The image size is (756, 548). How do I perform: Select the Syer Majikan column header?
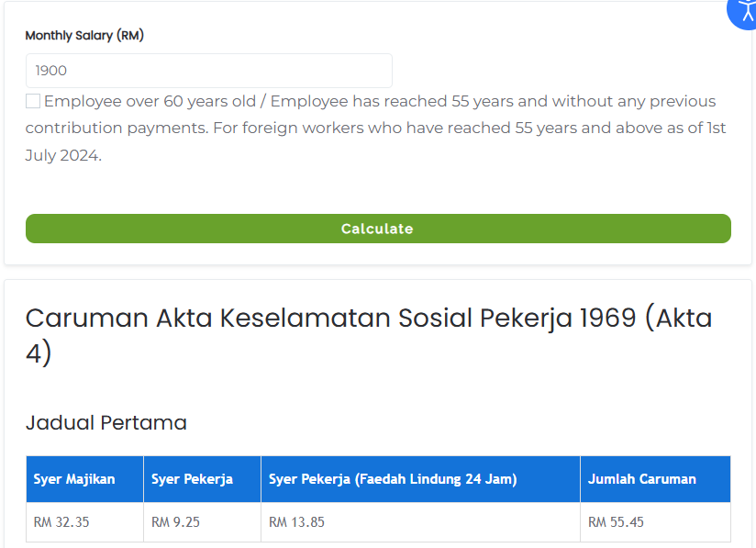[x=84, y=479]
